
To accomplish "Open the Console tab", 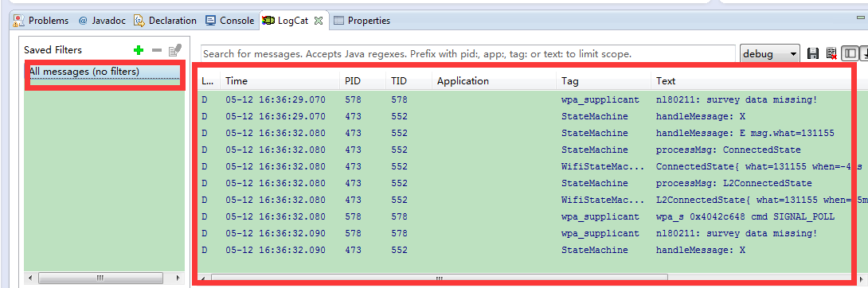I will tap(229, 21).
